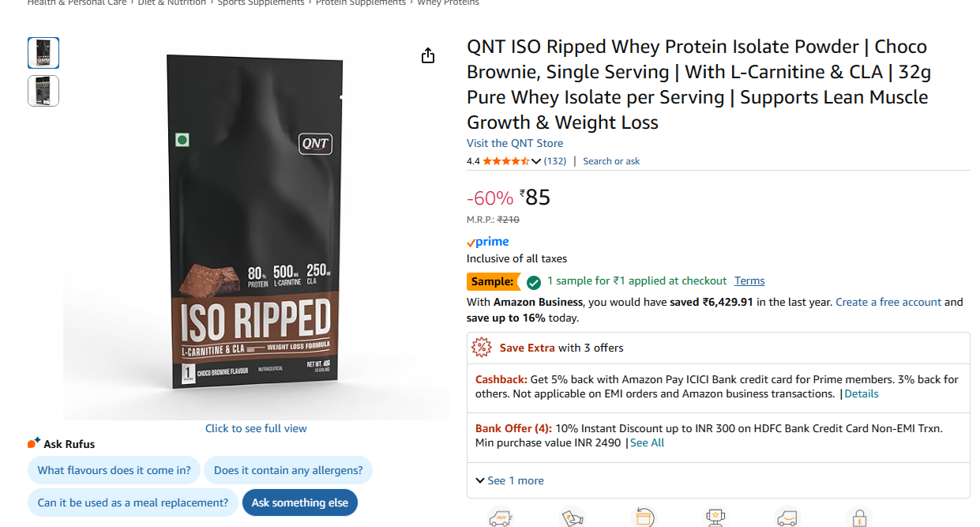The image size is (980, 527).
Task: Open Protein Supplements breadcrumb
Action: (360, 3)
